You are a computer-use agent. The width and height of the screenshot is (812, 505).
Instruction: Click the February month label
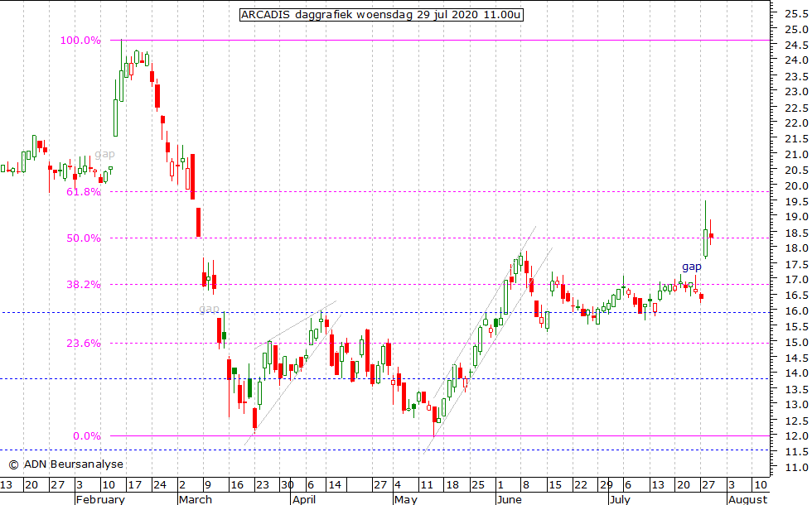[x=100, y=499]
